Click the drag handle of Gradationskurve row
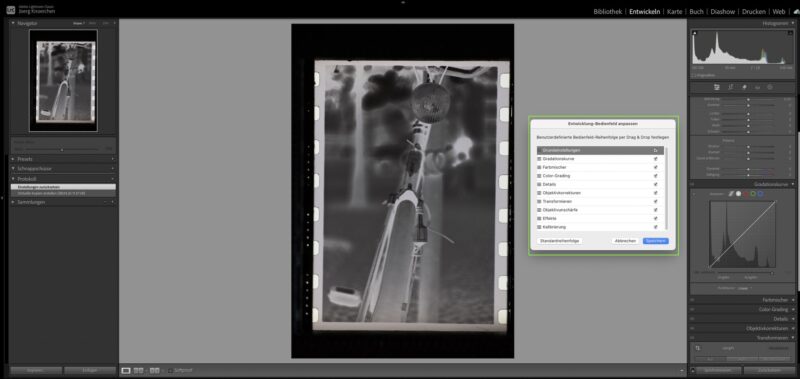This screenshot has height=379, width=800. 539,159
